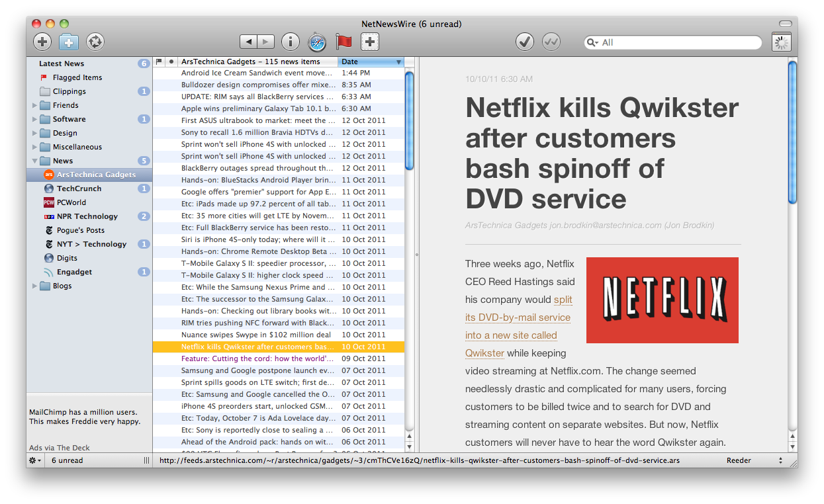Select the ArsTechnica Gadgets feed icon

coord(49,175)
